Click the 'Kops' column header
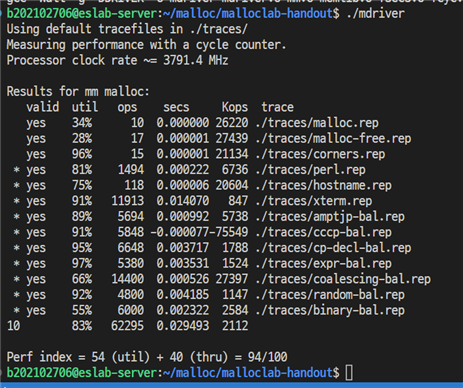The image size is (463, 388). tap(235, 107)
